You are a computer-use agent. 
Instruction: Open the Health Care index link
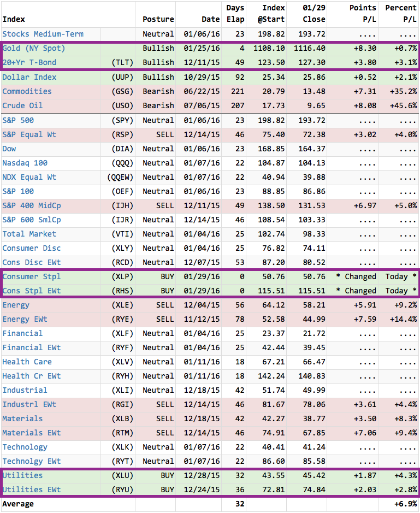[27, 362]
